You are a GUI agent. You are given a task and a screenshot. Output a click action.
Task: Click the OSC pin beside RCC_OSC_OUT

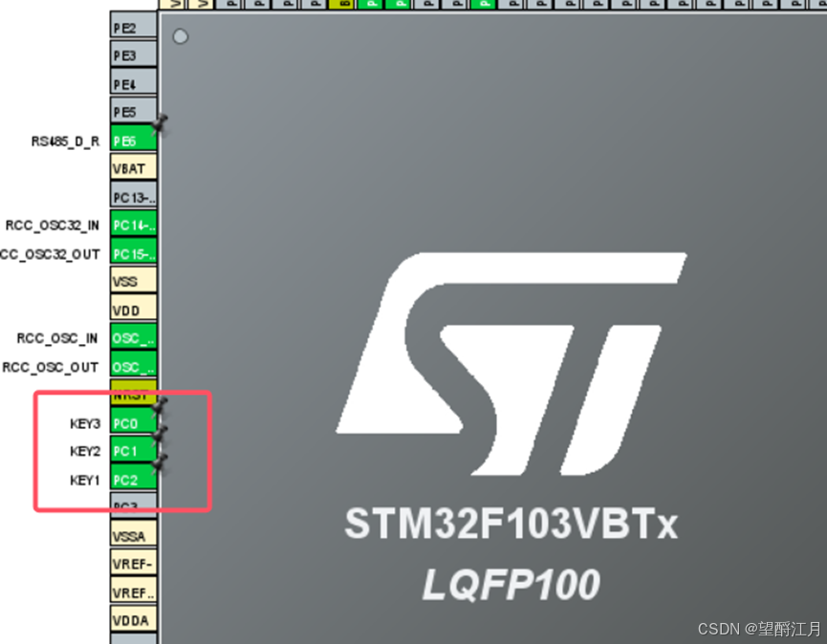click(134, 365)
